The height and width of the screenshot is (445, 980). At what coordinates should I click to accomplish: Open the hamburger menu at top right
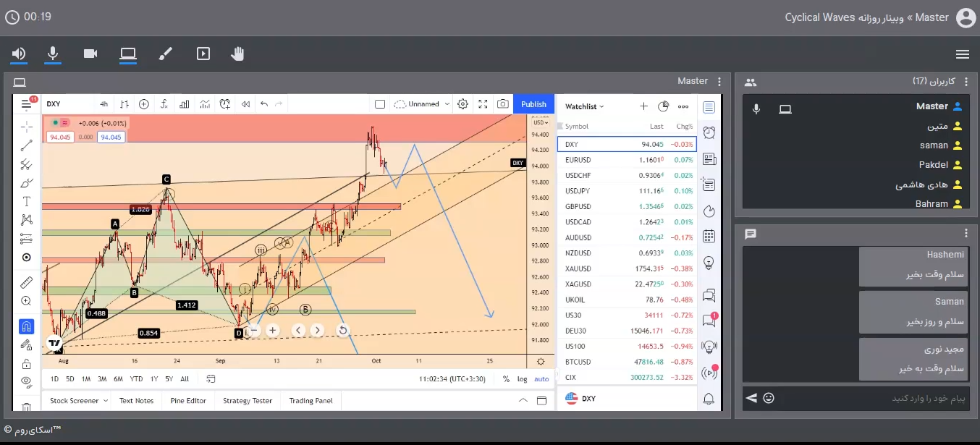962,54
